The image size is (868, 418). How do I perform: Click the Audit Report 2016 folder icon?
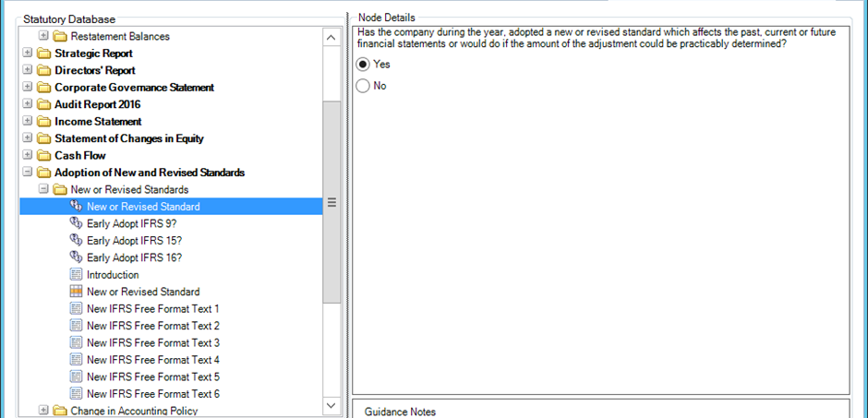point(43,104)
